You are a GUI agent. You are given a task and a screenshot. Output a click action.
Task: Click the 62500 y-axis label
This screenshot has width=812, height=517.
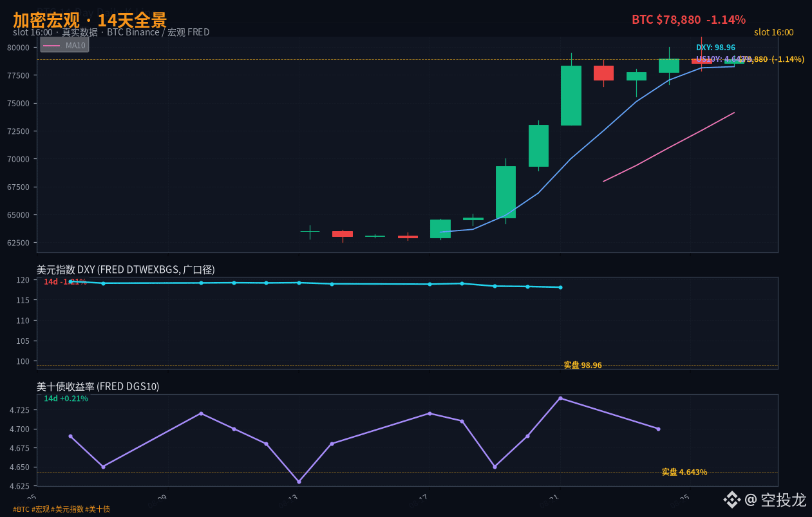(18, 243)
